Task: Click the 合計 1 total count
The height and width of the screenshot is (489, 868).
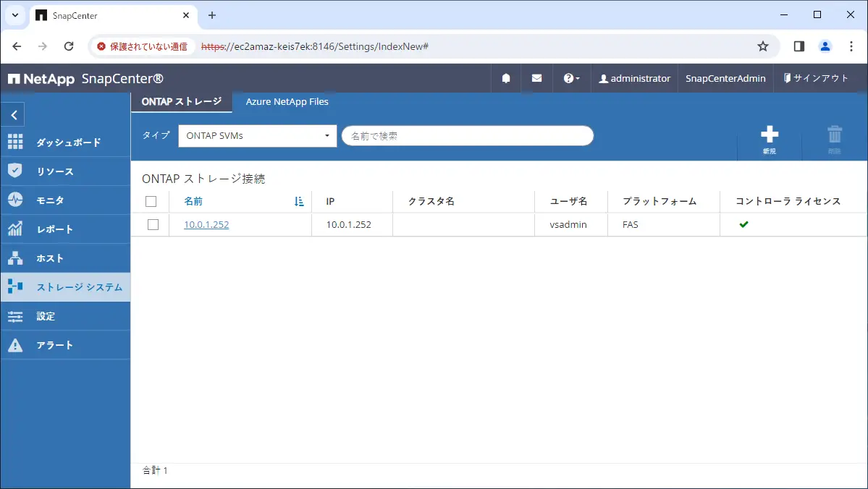Action: click(155, 470)
